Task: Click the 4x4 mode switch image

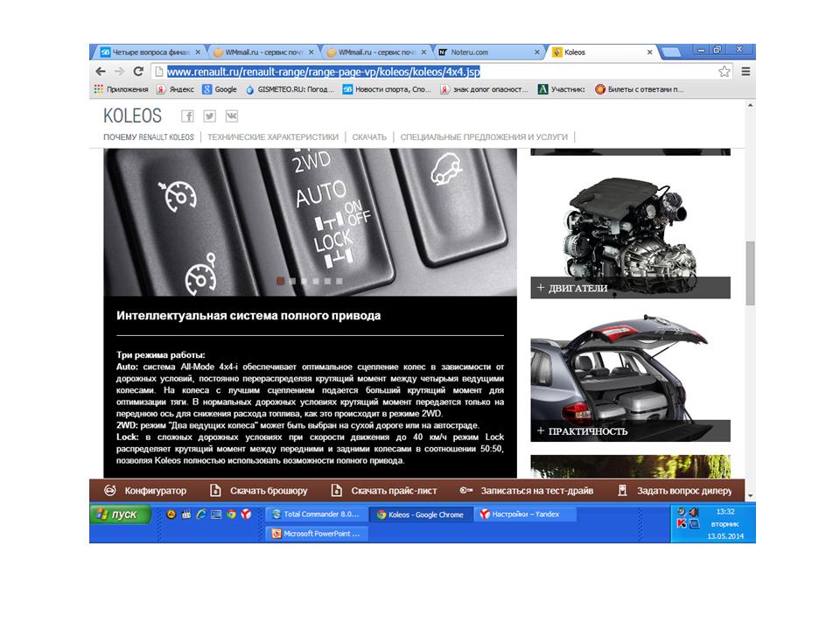Action: coord(310,221)
